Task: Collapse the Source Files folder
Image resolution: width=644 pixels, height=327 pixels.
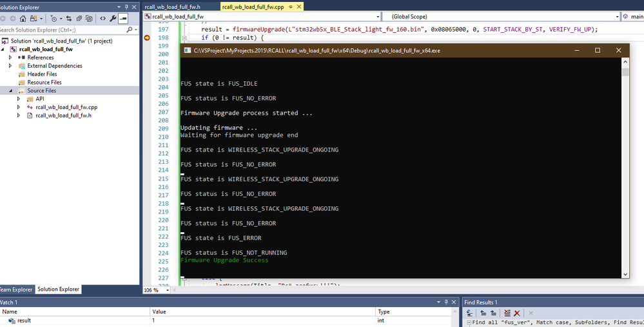Action: point(10,90)
